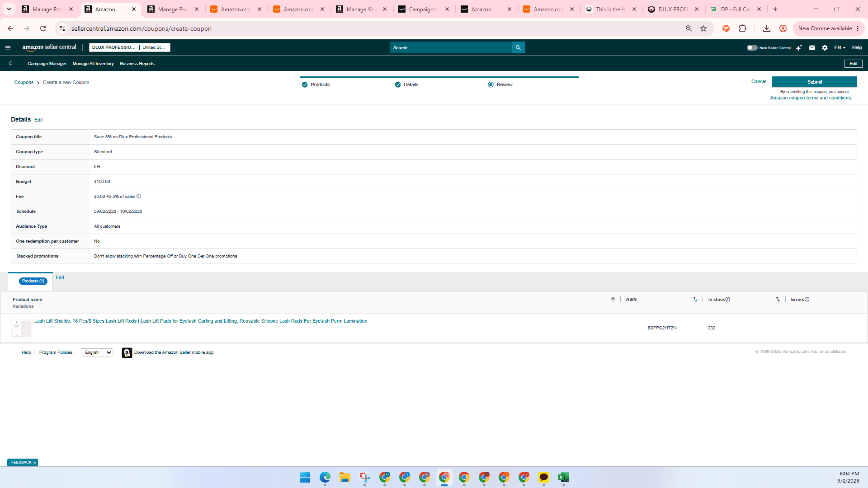Edit the Products list

coord(60,278)
